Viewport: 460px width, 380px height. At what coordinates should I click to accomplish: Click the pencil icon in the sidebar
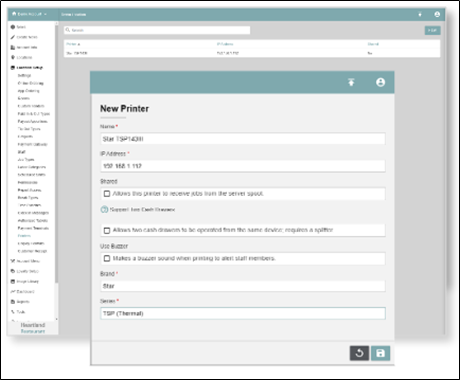click(x=13, y=37)
